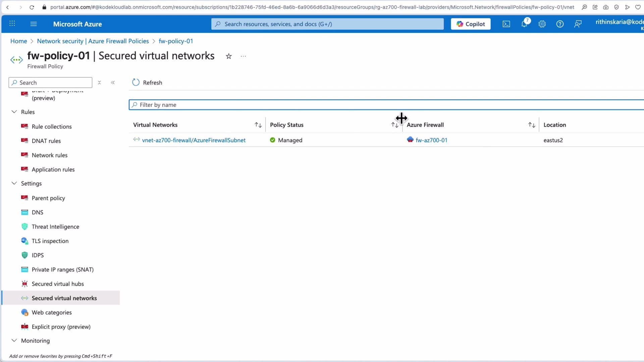Open Threat Intelligence settings

[x=55, y=227]
